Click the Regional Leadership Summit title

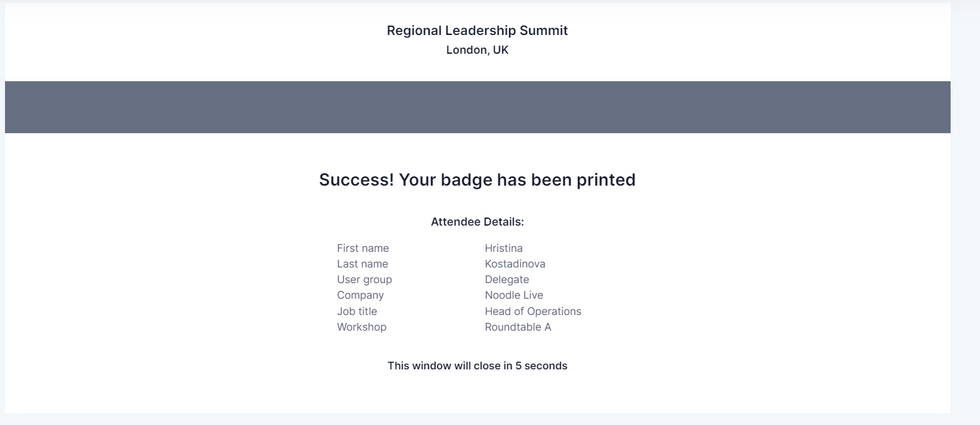tap(477, 31)
